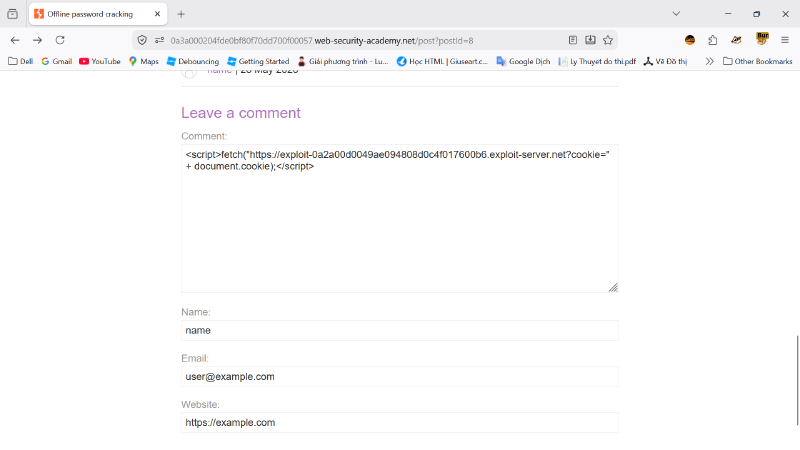The height and width of the screenshot is (450, 800).
Task: Go forward to the next page
Action: [x=37, y=40]
